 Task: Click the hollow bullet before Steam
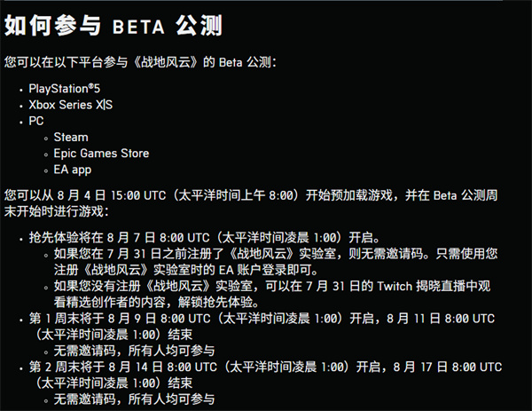point(43,138)
